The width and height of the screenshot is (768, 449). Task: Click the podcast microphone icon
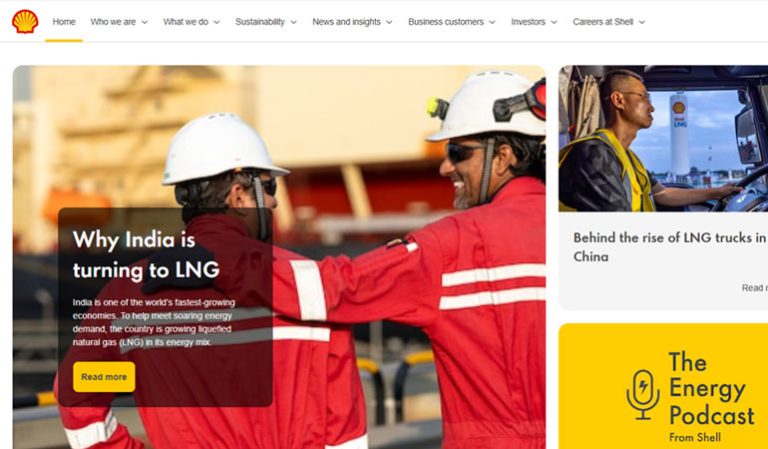coord(643,394)
